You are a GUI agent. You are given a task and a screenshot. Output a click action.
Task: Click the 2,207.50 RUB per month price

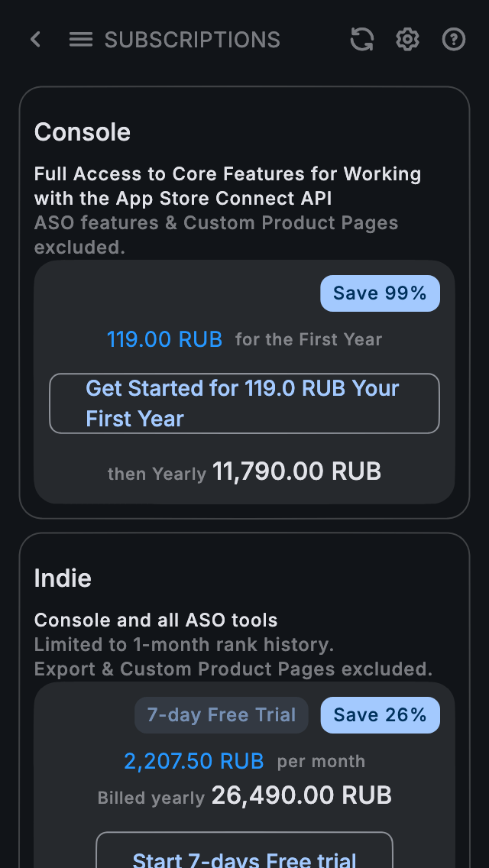194,761
